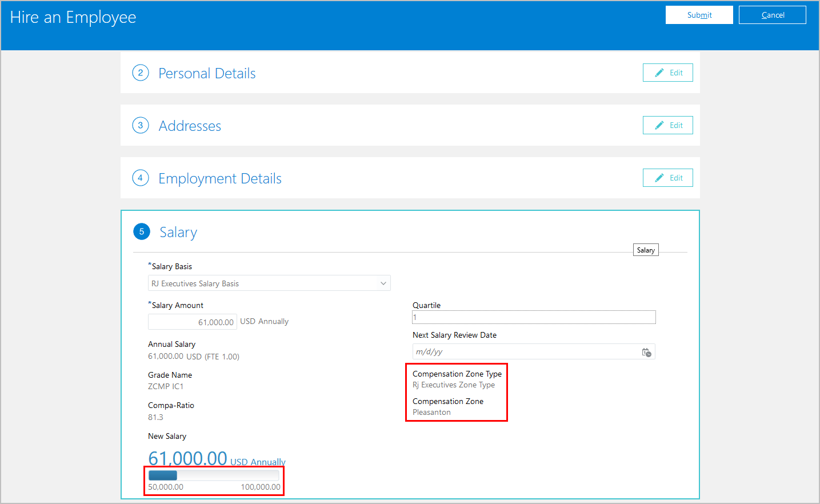Click the step 5 circle icon
Image resolution: width=820 pixels, height=504 pixels.
click(x=142, y=231)
